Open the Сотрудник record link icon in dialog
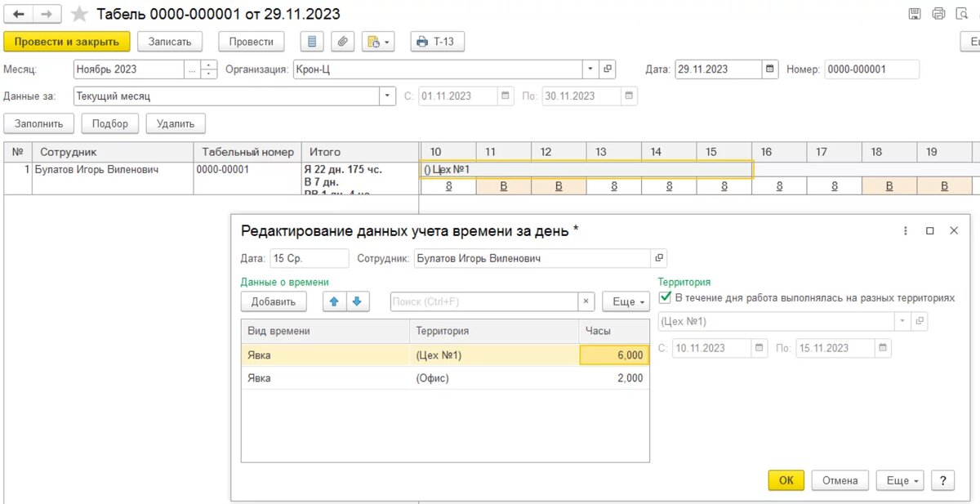 click(x=659, y=258)
